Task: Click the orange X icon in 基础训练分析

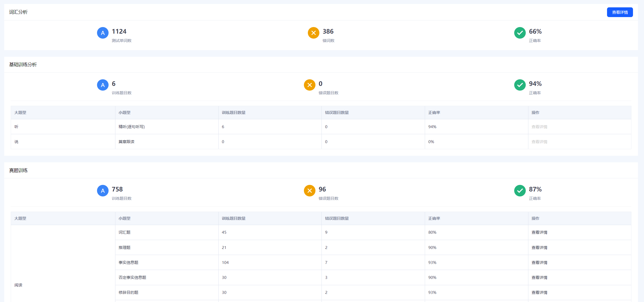Action: coord(309,85)
